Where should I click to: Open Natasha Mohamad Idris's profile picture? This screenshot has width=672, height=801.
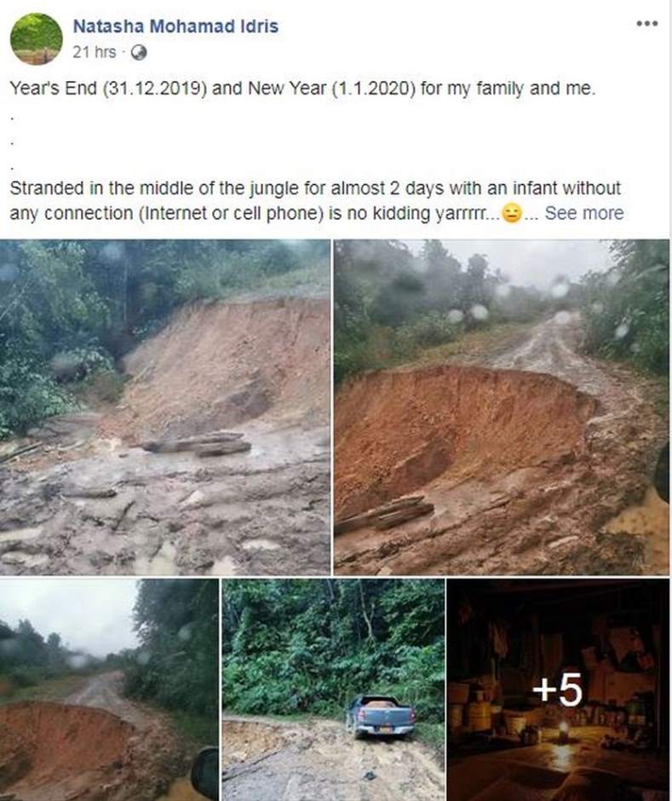tap(37, 39)
